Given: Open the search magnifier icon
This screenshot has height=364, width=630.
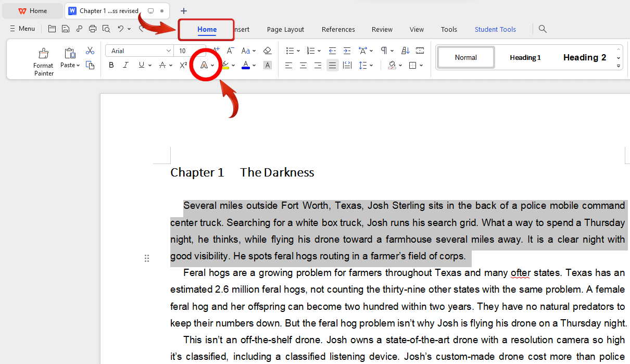Looking at the screenshot, I should coord(543,29).
